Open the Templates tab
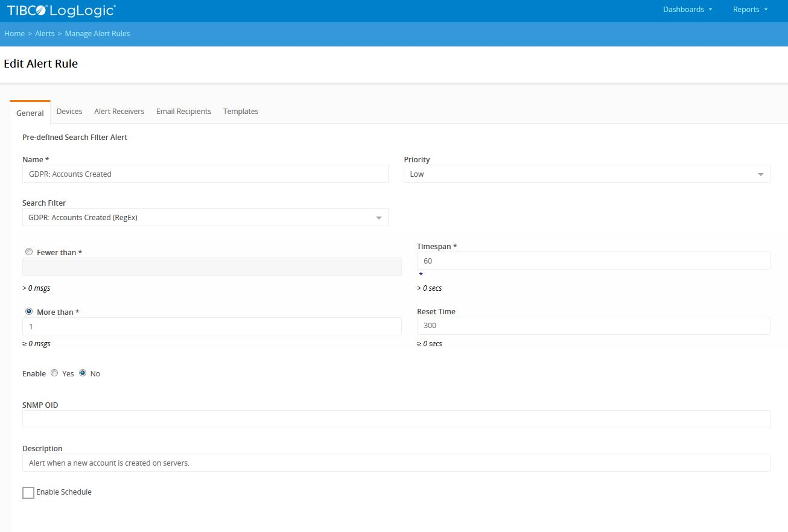The height and width of the screenshot is (532, 788). point(241,112)
